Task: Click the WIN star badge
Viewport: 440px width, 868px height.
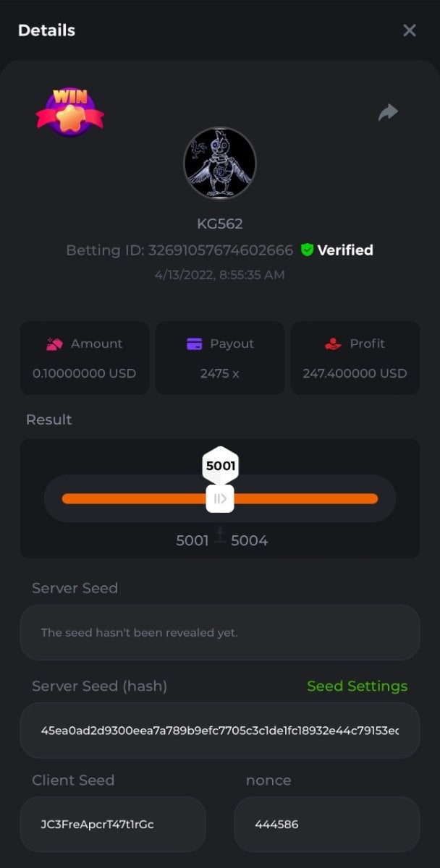Action: point(69,113)
